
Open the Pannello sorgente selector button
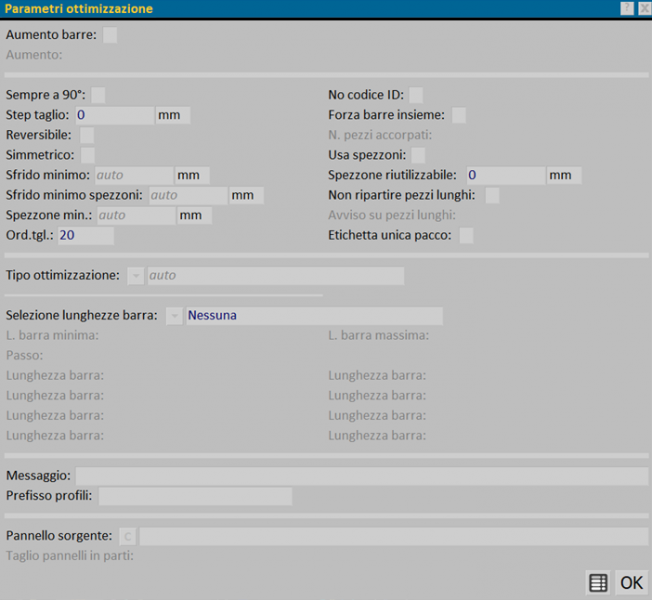pyautogui.click(x=127, y=536)
